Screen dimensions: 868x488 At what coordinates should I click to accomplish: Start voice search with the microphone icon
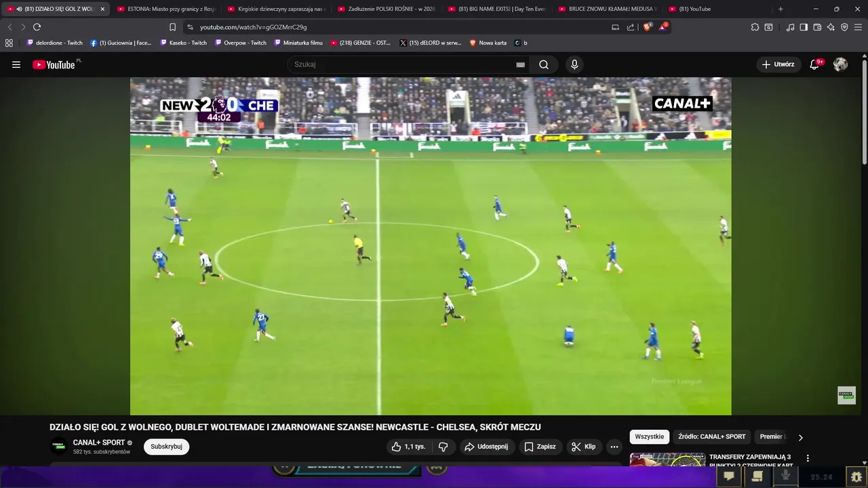pos(574,64)
